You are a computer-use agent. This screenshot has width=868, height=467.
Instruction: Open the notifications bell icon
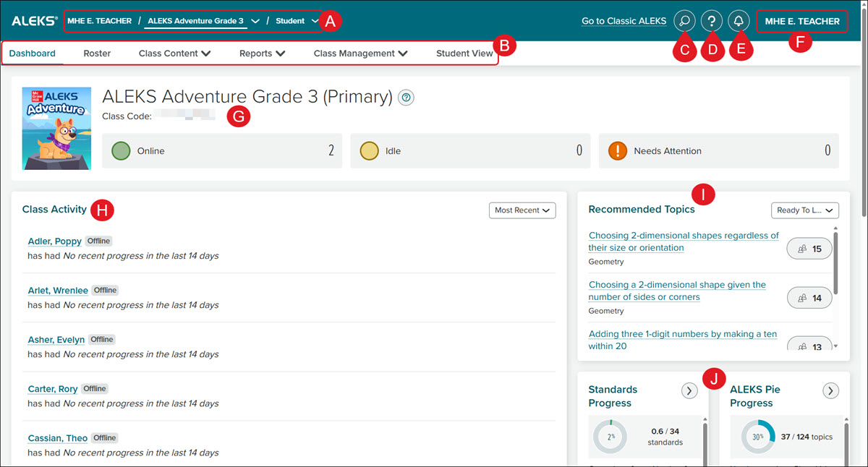(x=739, y=21)
